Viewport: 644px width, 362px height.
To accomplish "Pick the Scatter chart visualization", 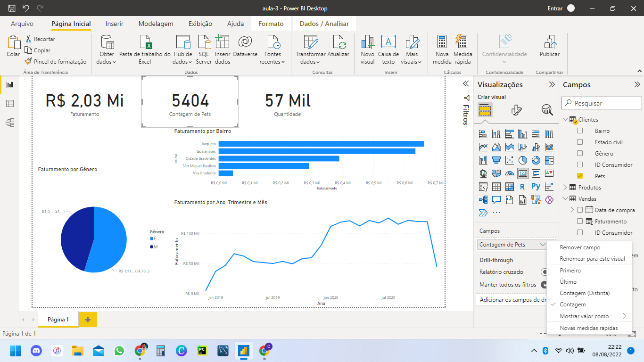I will click(509, 160).
